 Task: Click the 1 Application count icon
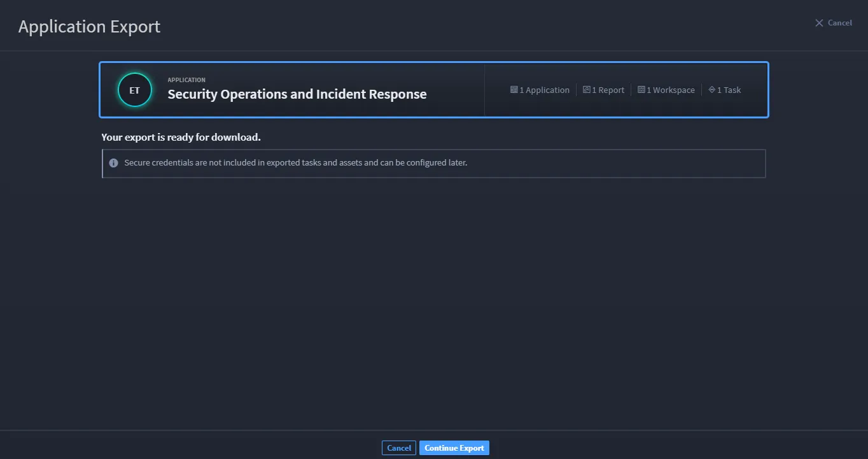pos(514,90)
